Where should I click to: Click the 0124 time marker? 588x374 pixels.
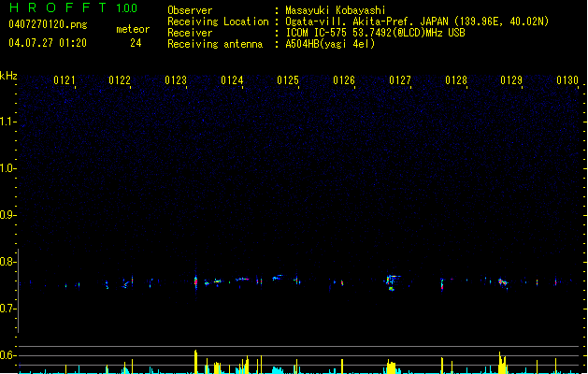point(232,80)
